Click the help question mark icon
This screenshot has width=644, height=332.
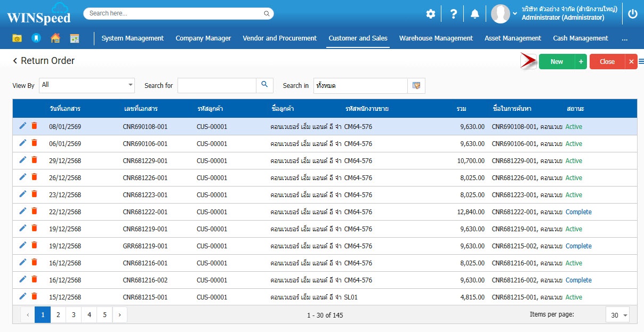(x=453, y=14)
